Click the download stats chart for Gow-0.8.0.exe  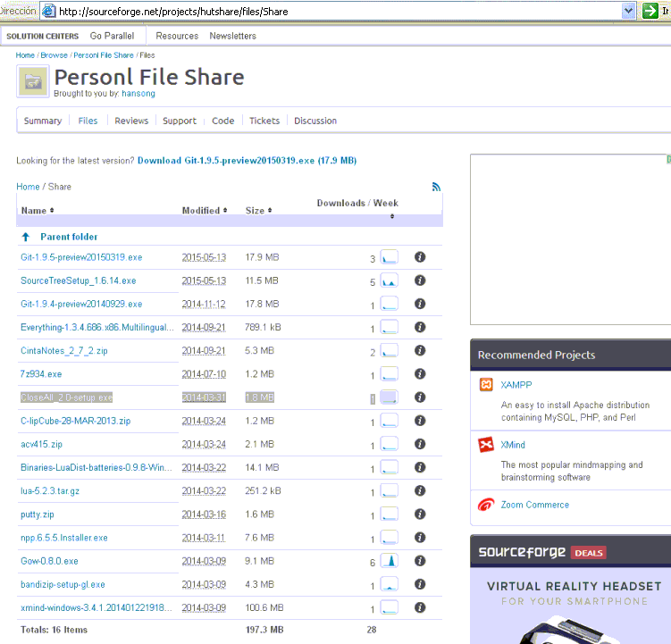[x=390, y=561]
